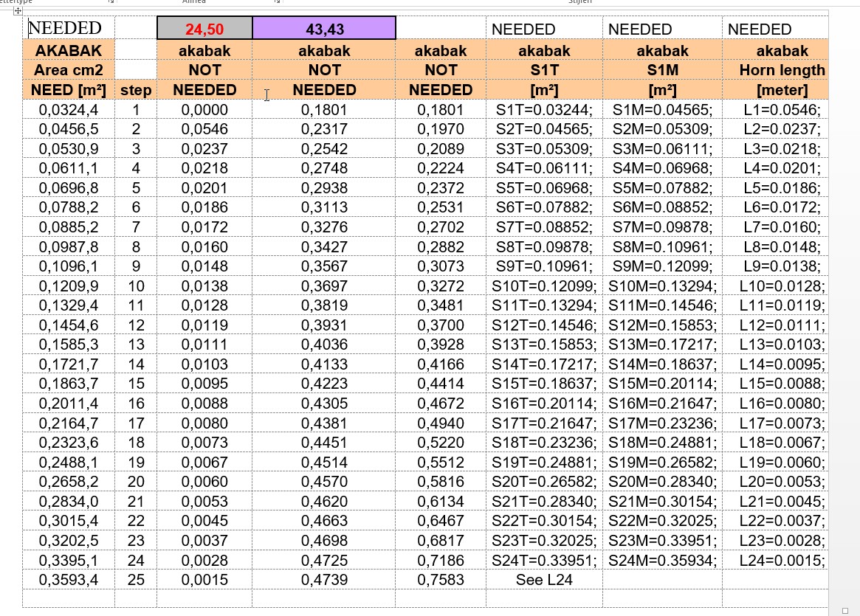Viewport: 860px width, 616px height.
Task: Click the cell containing 0,3276
Action: tap(324, 227)
